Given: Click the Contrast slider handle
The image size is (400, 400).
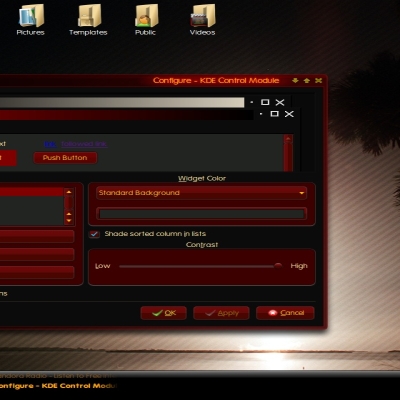Looking at the screenshot, I should point(278,266).
